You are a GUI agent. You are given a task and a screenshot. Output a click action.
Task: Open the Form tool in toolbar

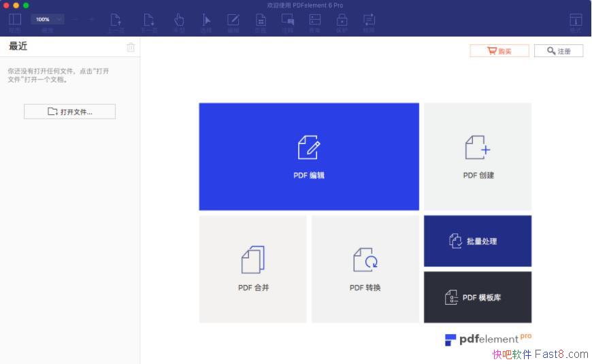click(x=315, y=20)
